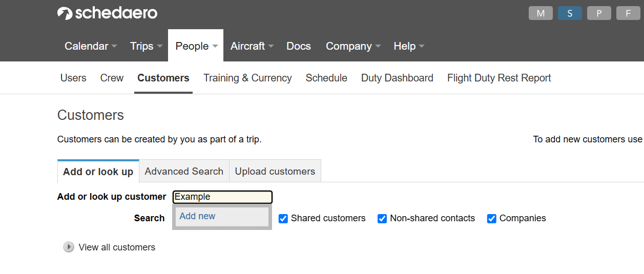Select Add new from the suggestion list
Viewport: 644px width, 274px height.
[x=198, y=216]
